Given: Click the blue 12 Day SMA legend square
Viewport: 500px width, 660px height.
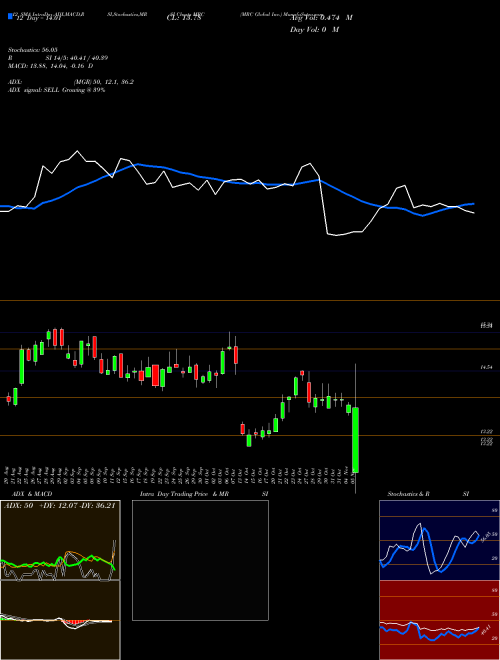Looking at the screenshot, I should click(11, 17).
